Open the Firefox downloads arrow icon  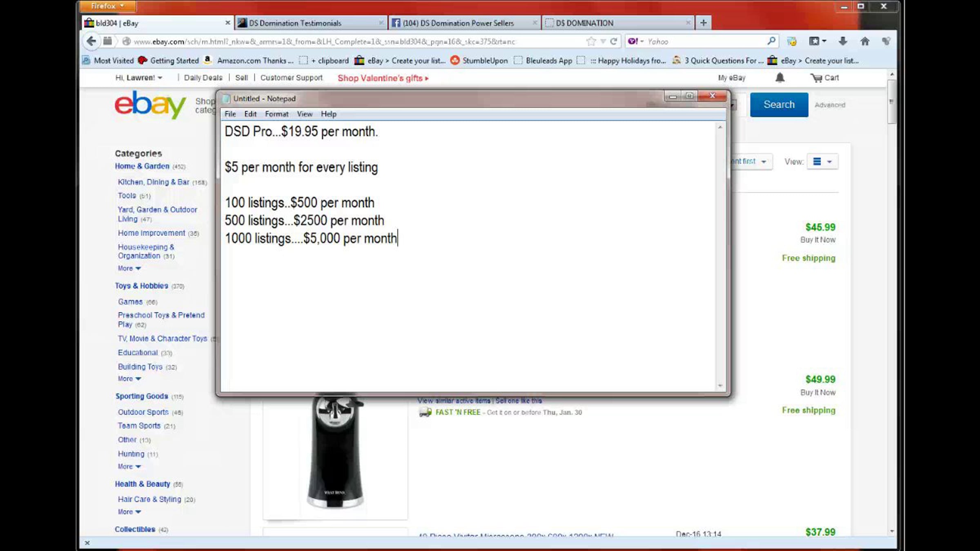[x=843, y=41]
